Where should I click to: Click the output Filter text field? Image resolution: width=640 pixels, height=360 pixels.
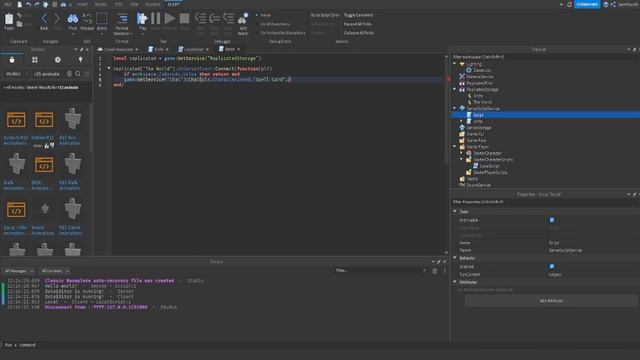pyautogui.click(x=380, y=271)
